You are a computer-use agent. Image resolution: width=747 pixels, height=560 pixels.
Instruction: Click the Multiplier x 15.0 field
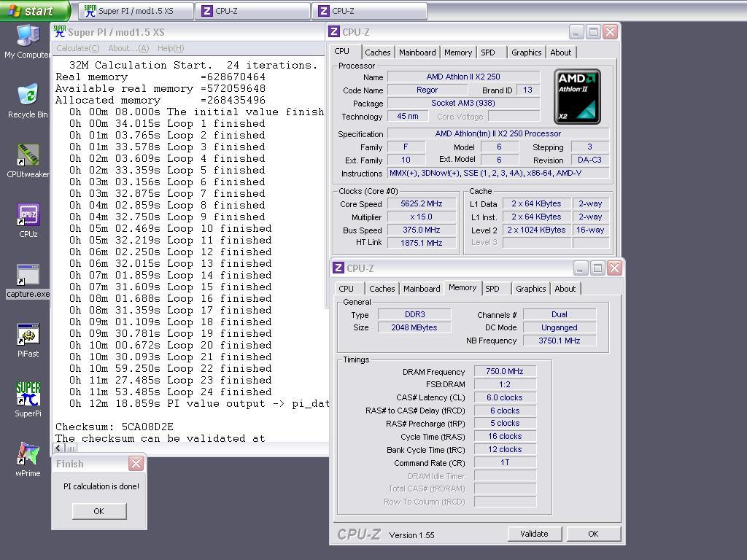click(422, 217)
